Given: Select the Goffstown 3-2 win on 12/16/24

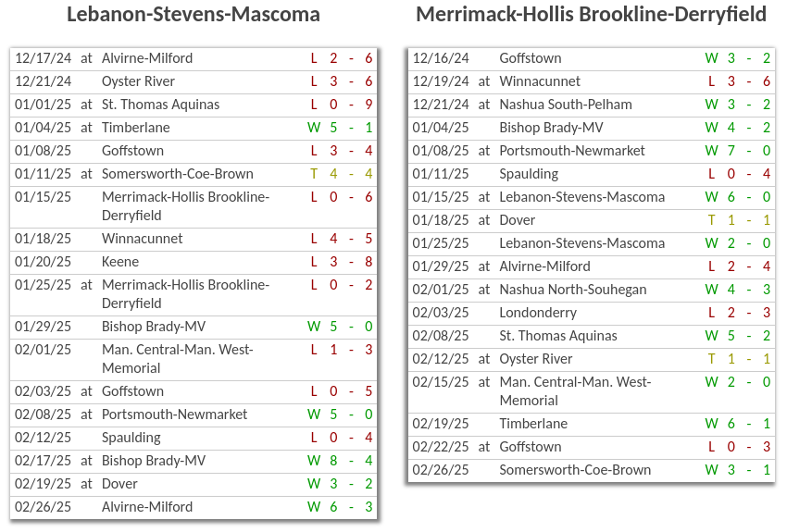Looking at the screenshot, I should (x=530, y=58).
